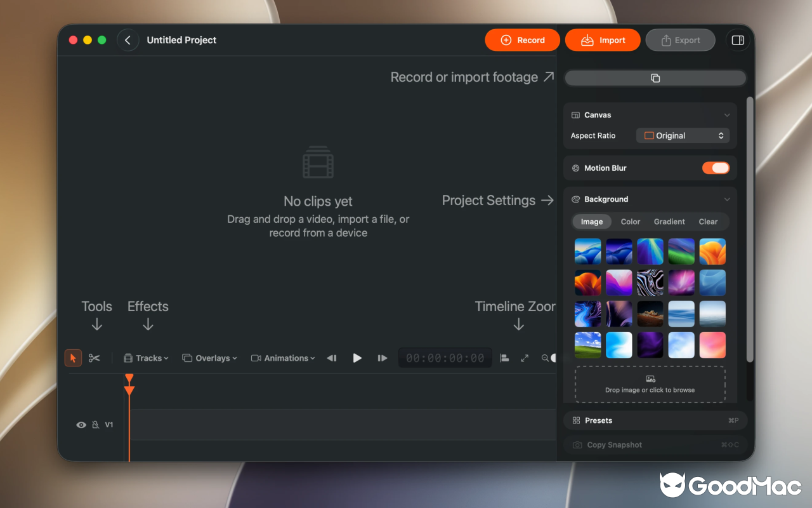Click the Untitled Project title

[181, 40]
